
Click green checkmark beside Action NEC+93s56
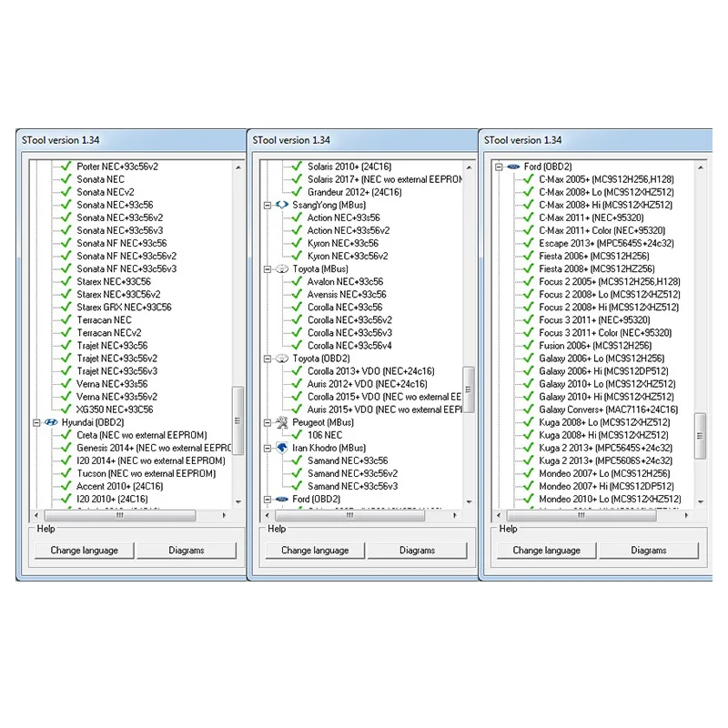pos(298,217)
